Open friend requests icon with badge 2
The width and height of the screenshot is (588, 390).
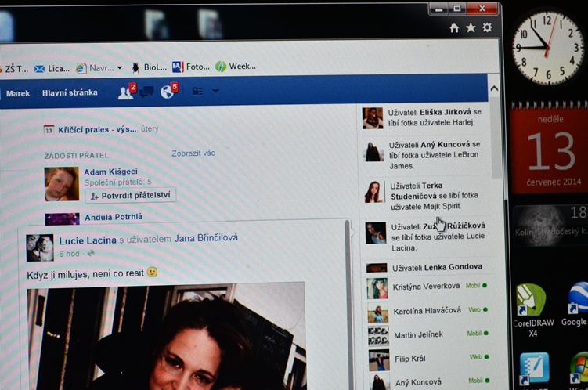126,91
